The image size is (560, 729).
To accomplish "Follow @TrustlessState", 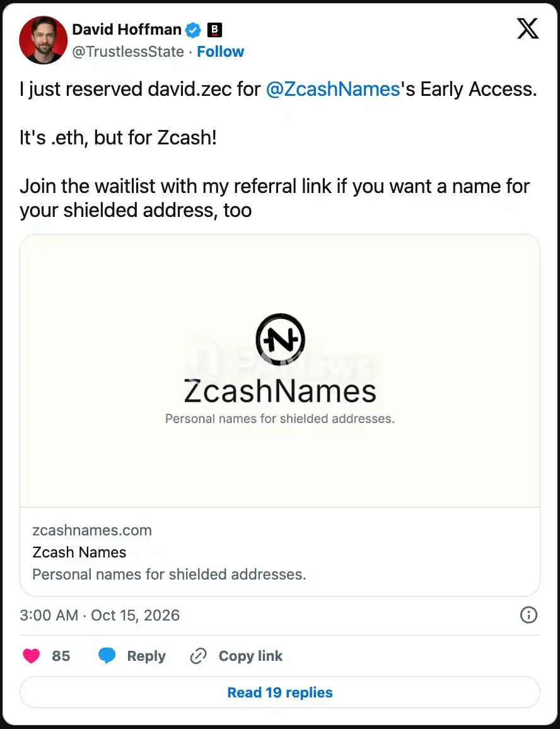I will [x=221, y=52].
